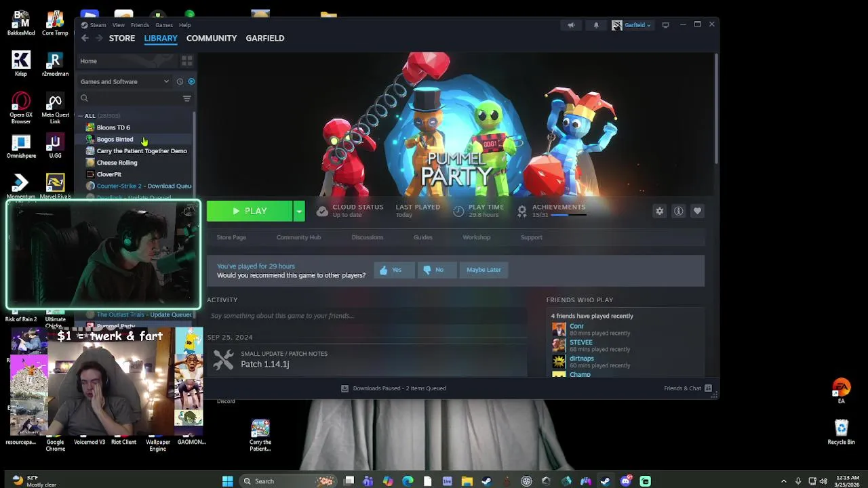This screenshot has height=488, width=868.
Task: Go back with the Steam back arrow
Action: click(85, 39)
